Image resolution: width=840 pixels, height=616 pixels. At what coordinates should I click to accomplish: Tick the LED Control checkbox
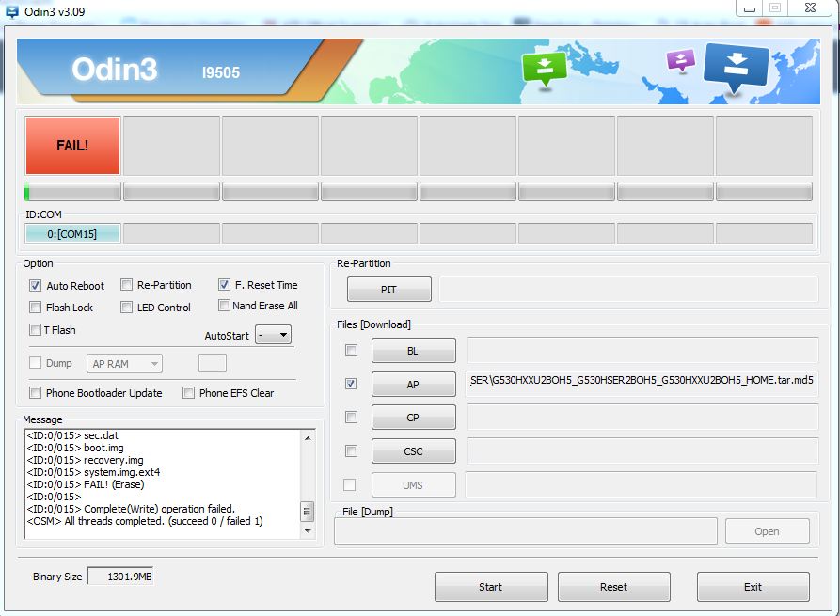(126, 307)
